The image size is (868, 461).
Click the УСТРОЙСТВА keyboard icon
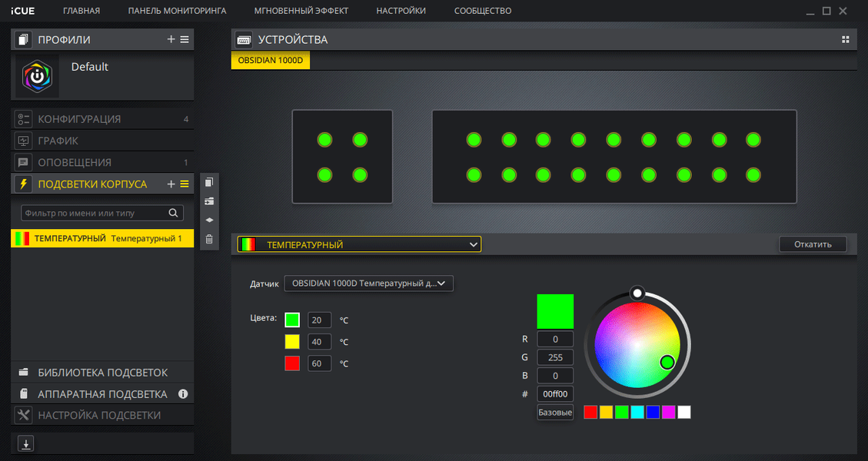(x=244, y=39)
